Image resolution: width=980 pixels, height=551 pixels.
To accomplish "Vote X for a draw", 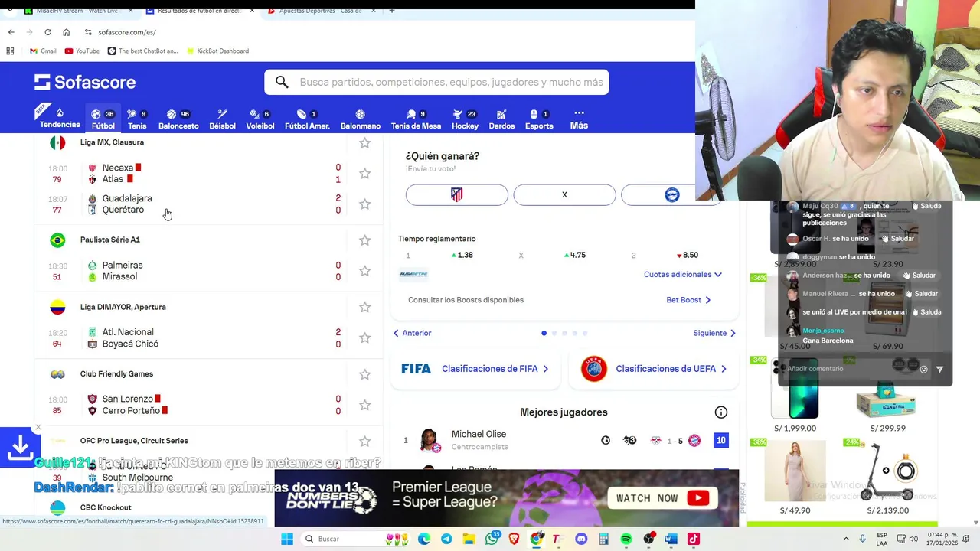I will [564, 195].
